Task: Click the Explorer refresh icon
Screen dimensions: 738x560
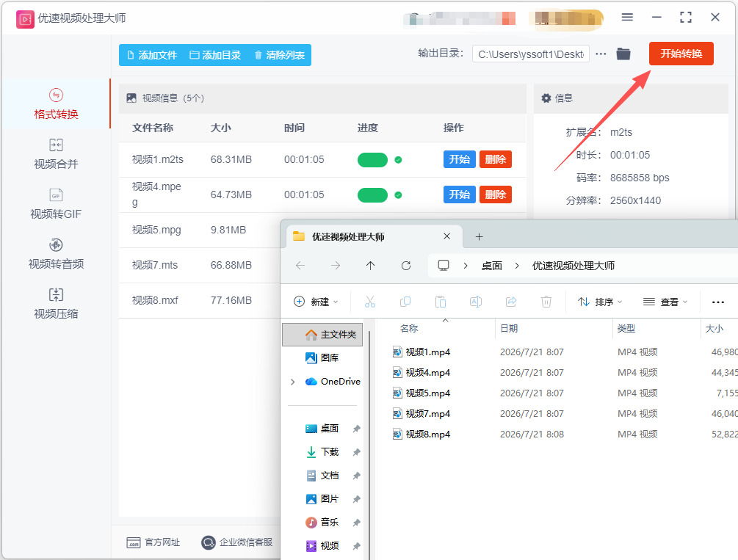Action: (x=405, y=266)
